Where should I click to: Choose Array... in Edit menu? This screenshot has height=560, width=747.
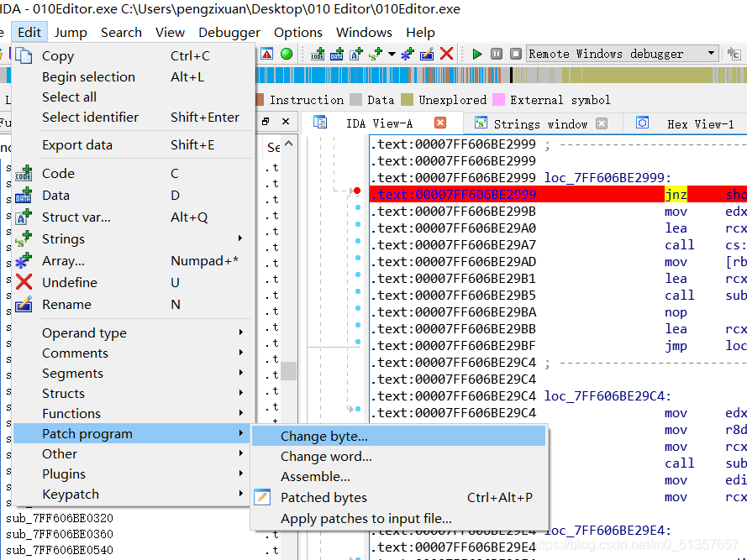coord(132,261)
